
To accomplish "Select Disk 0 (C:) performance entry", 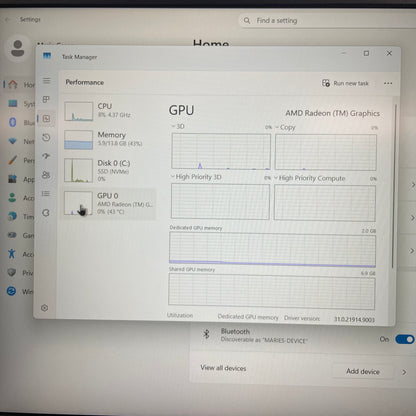I will pos(109,170).
